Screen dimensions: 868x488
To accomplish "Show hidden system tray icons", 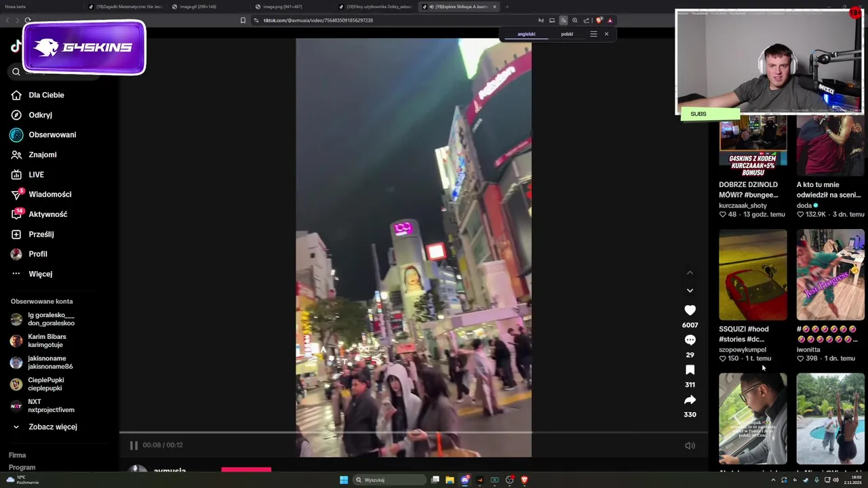I will [773, 480].
